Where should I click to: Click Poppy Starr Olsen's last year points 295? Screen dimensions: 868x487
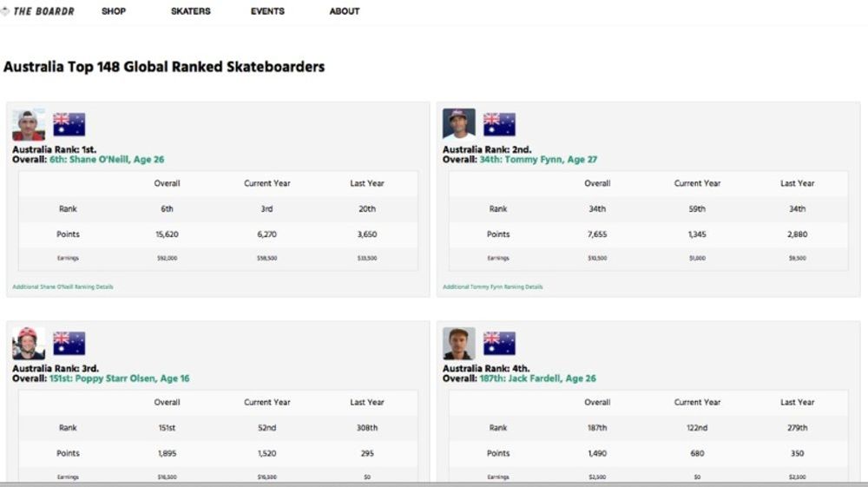pyautogui.click(x=367, y=453)
